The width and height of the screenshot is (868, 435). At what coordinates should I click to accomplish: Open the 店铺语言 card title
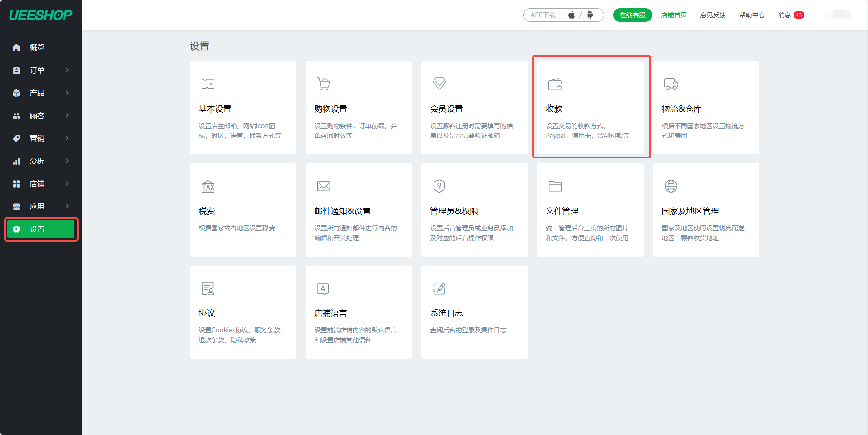pos(331,313)
